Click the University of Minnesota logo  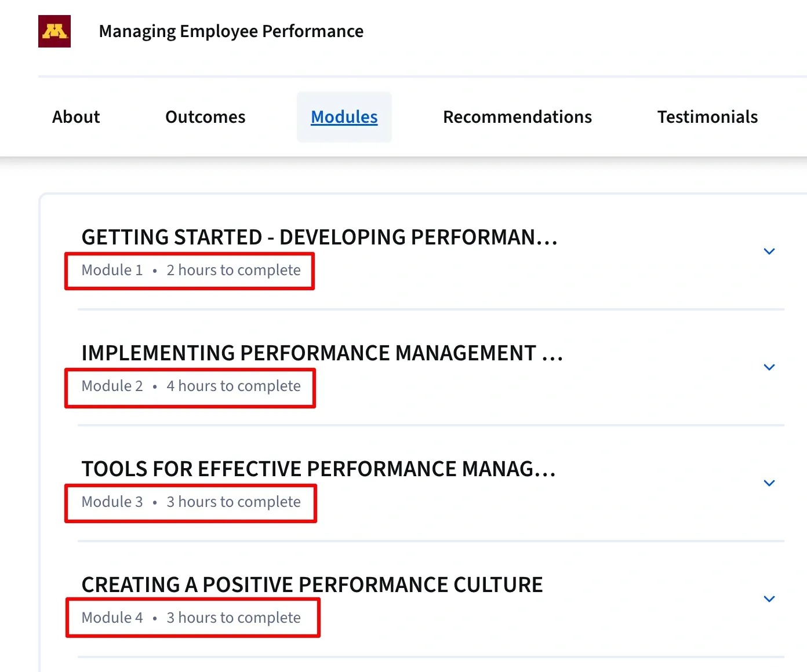tap(54, 31)
